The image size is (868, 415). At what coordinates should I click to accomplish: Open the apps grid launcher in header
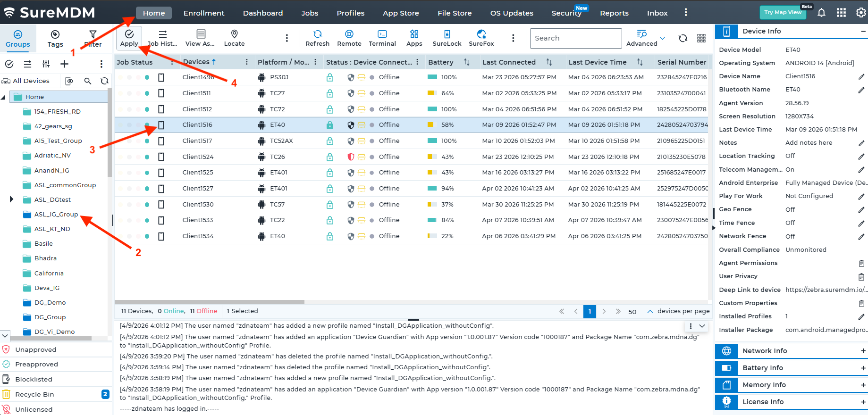click(841, 13)
